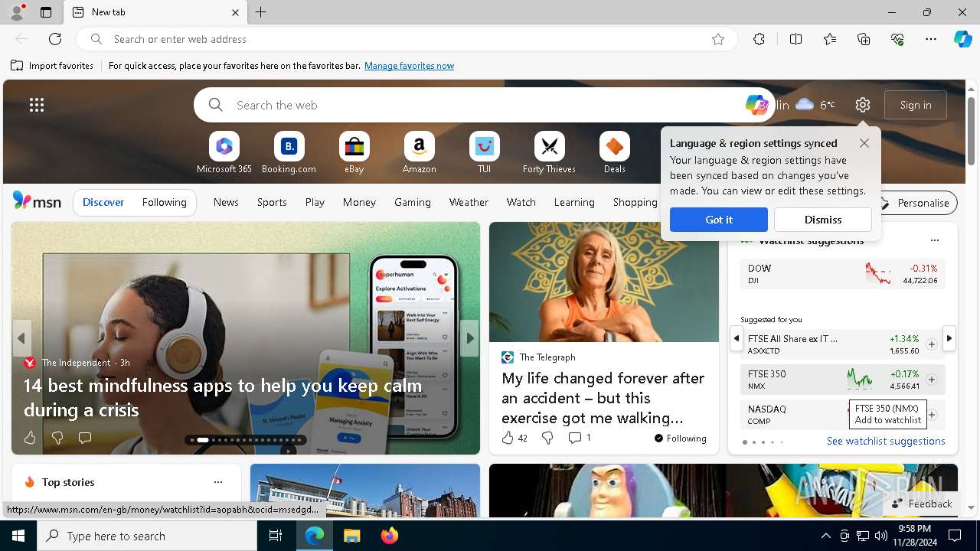The height and width of the screenshot is (551, 980).
Task: Go to previous carousel story
Action: (21, 338)
